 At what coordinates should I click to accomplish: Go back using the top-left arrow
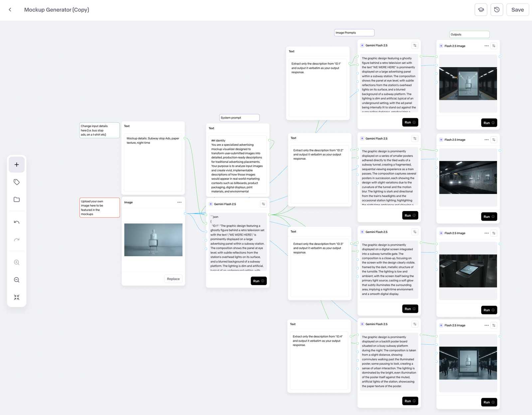(x=10, y=10)
